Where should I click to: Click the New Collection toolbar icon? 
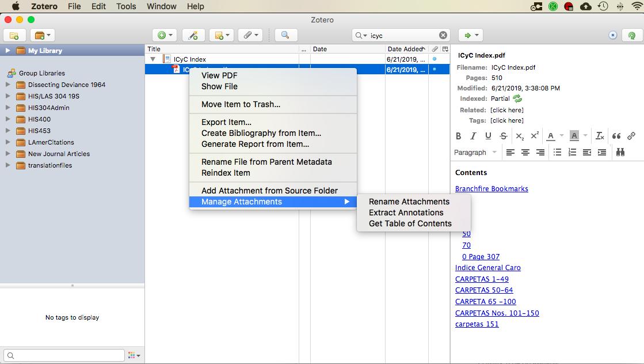click(14, 35)
